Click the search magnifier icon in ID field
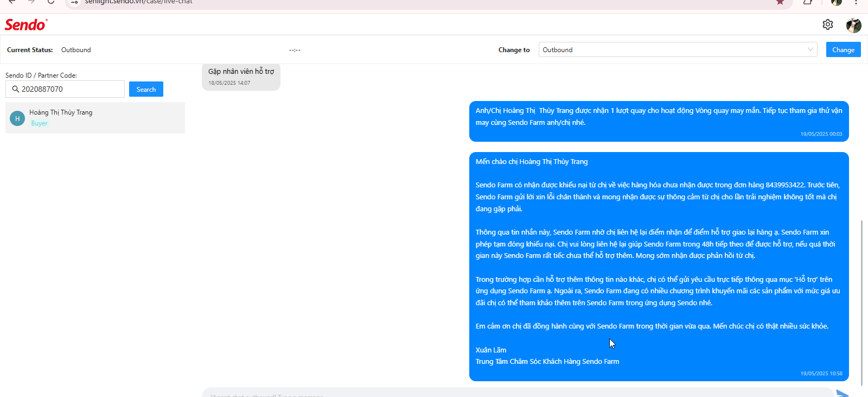868x397 pixels. click(x=15, y=89)
